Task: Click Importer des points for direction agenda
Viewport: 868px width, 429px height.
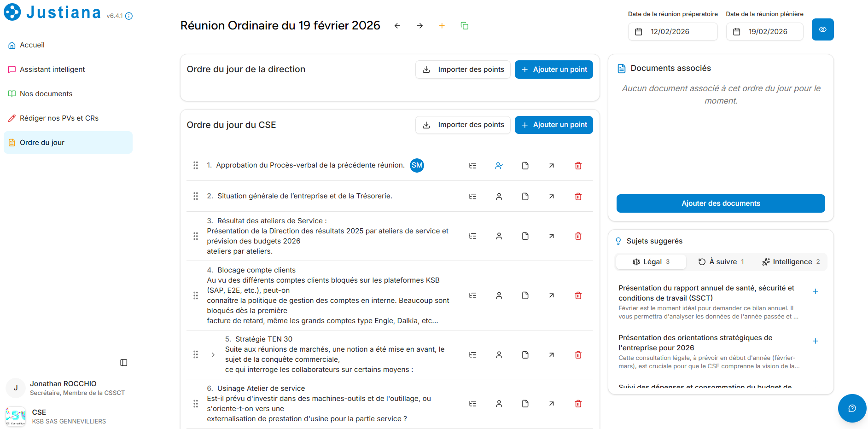Action: 463,70
